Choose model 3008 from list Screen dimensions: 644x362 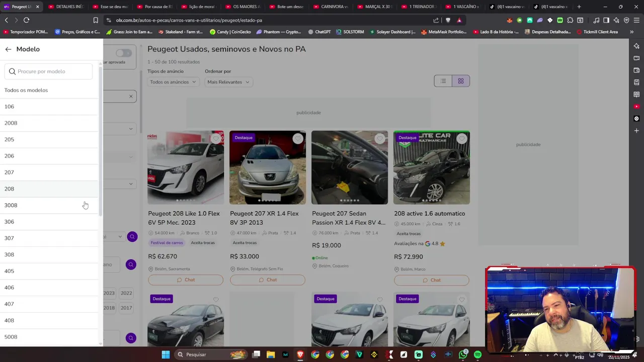pos(49,205)
